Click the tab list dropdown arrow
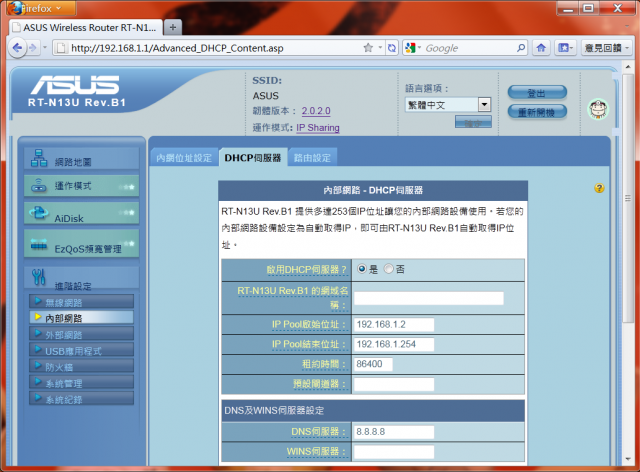The width and height of the screenshot is (640, 472). (x=627, y=26)
